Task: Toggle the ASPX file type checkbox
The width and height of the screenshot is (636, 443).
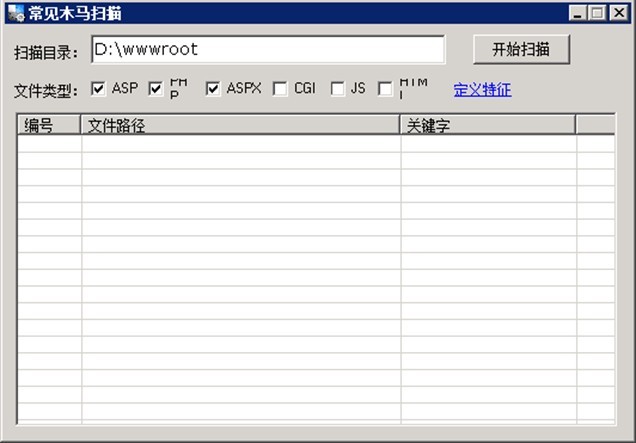Action: click(x=213, y=89)
